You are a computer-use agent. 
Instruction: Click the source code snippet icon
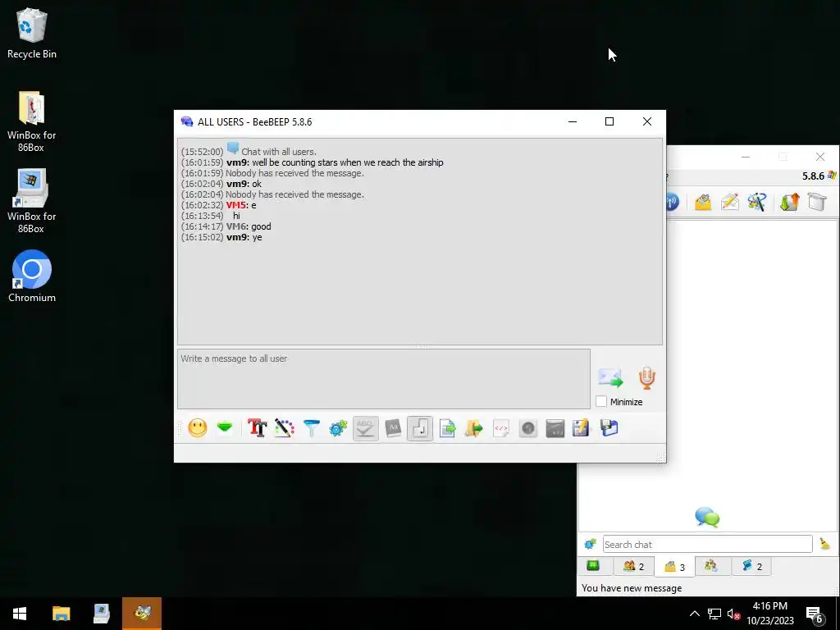(x=501, y=428)
